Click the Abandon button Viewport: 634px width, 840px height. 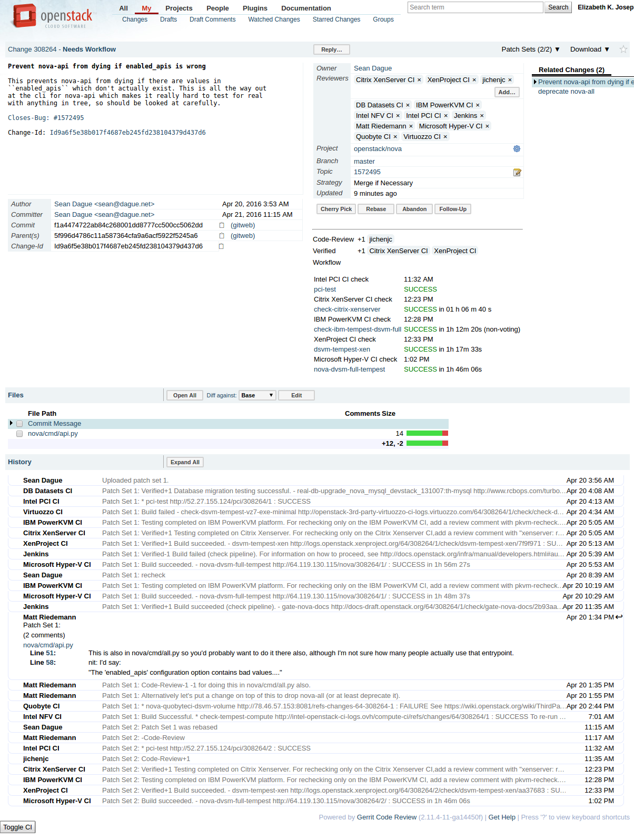(x=414, y=209)
